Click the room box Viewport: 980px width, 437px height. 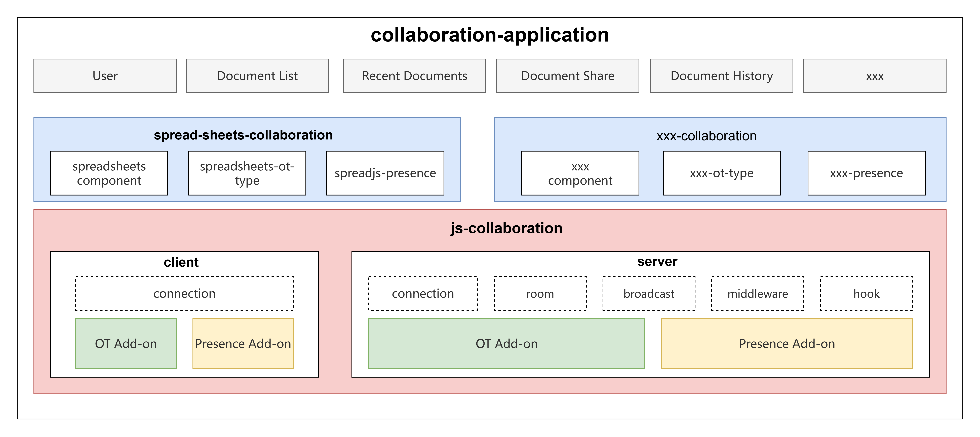pos(540,294)
